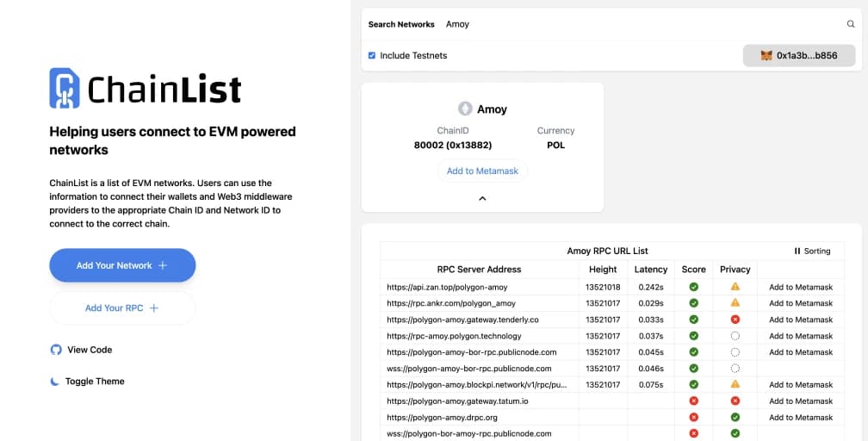Click green score icon for tenderly.co row

pyautogui.click(x=694, y=320)
